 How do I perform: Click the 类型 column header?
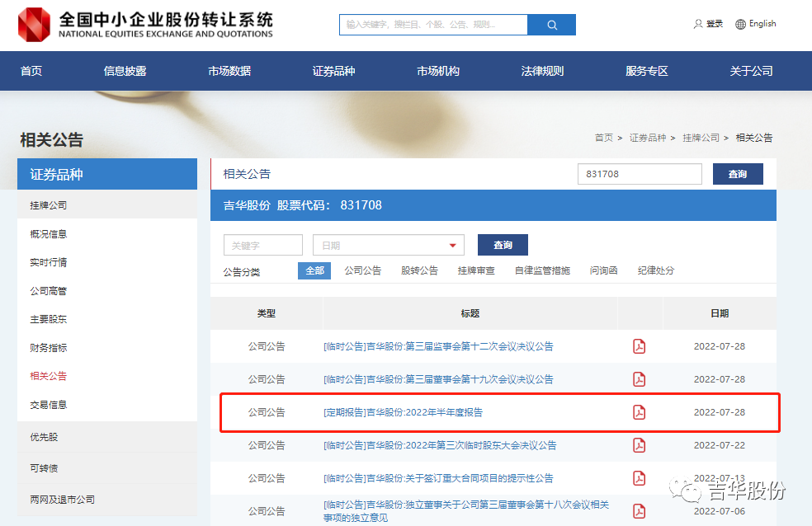point(267,313)
